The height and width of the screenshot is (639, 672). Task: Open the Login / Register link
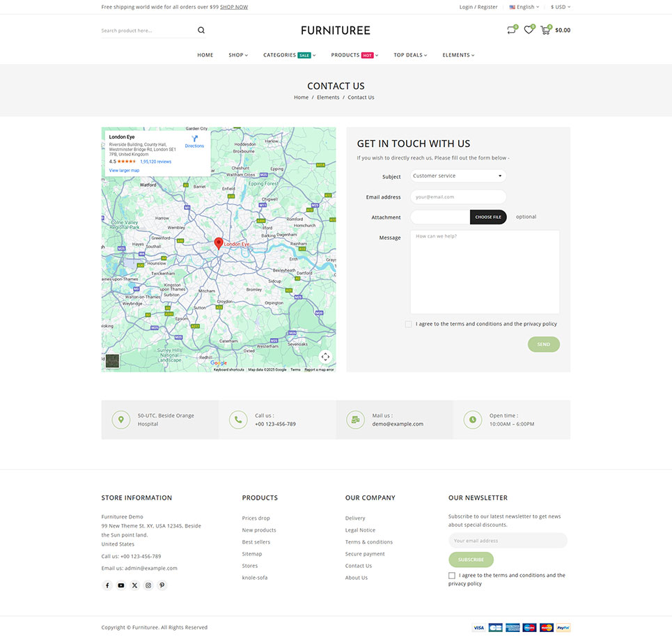tap(478, 7)
